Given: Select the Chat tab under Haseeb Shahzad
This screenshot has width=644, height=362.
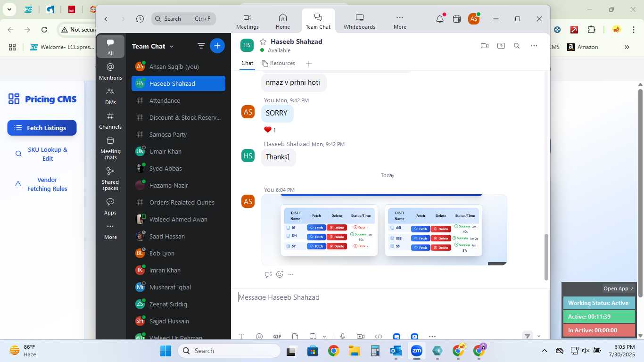Looking at the screenshot, I should point(247,63).
